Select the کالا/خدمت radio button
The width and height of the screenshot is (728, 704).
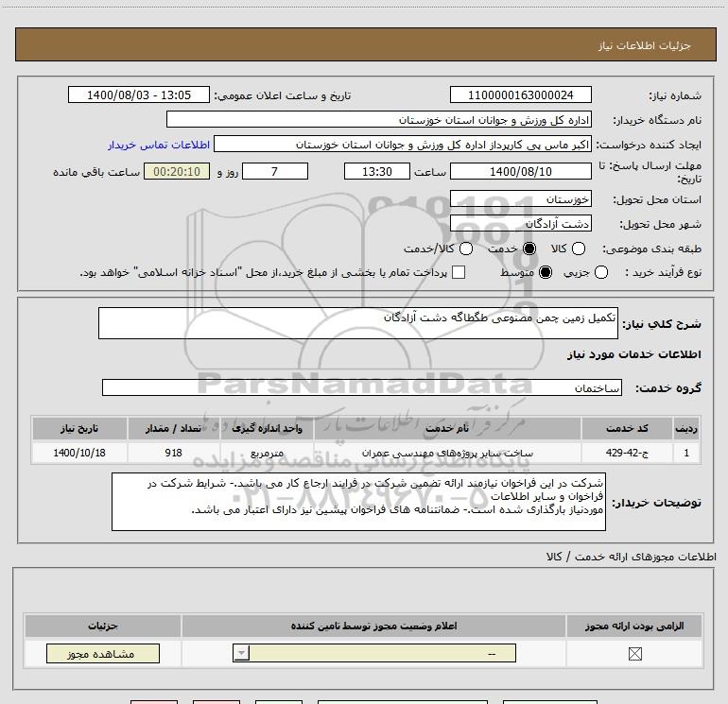point(466,249)
